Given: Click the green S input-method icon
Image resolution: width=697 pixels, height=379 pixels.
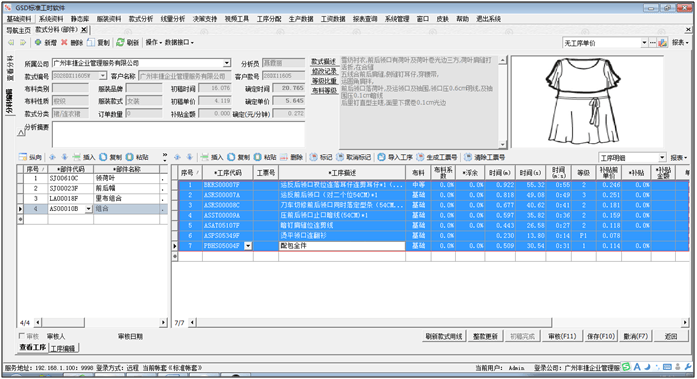Looking at the screenshot, I should [x=626, y=367].
